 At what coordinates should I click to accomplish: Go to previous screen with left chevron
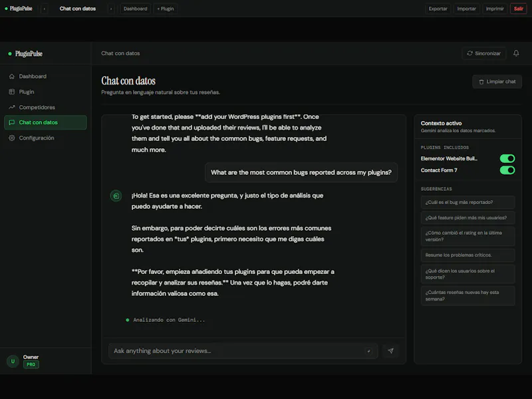pos(44,9)
